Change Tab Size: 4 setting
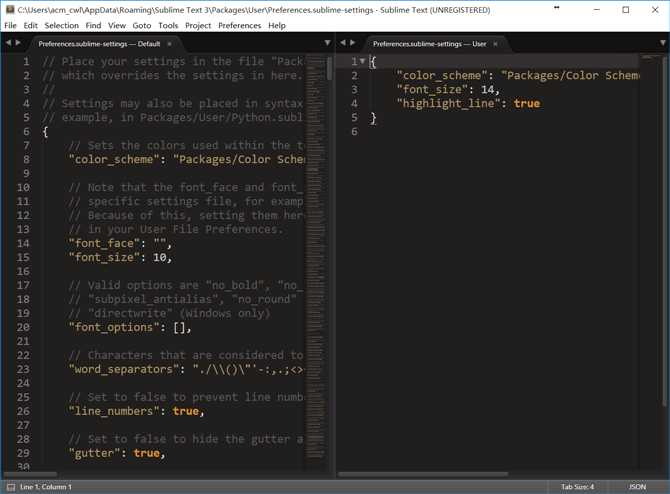670x494 pixels. click(577, 487)
